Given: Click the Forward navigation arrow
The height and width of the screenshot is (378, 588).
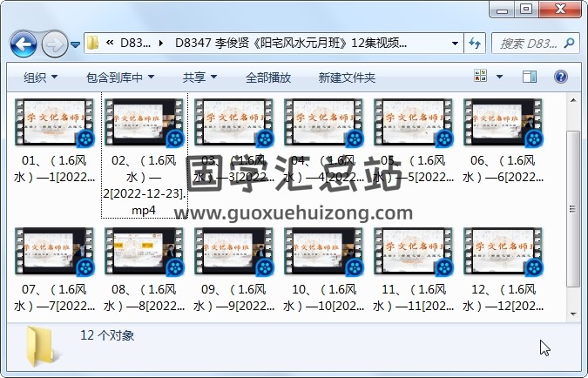Looking at the screenshot, I should [54, 44].
